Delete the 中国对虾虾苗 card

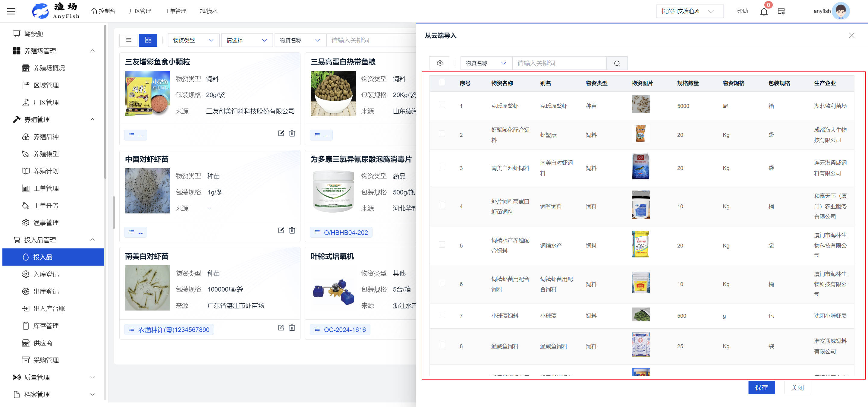(292, 230)
